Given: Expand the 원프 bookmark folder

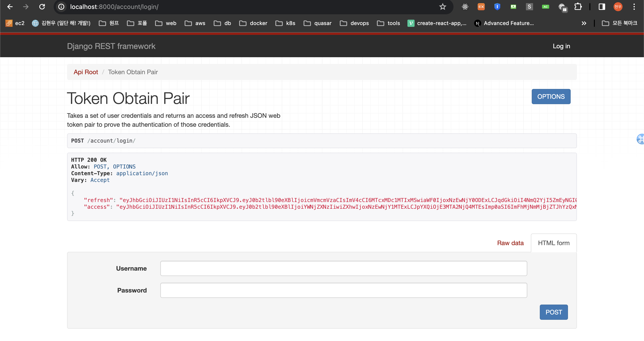Looking at the screenshot, I should pyautogui.click(x=109, y=23).
